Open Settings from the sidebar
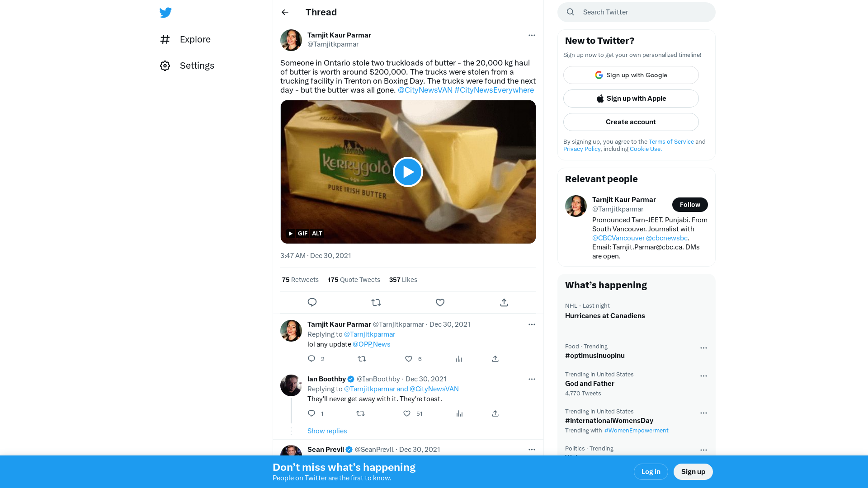 click(187, 66)
